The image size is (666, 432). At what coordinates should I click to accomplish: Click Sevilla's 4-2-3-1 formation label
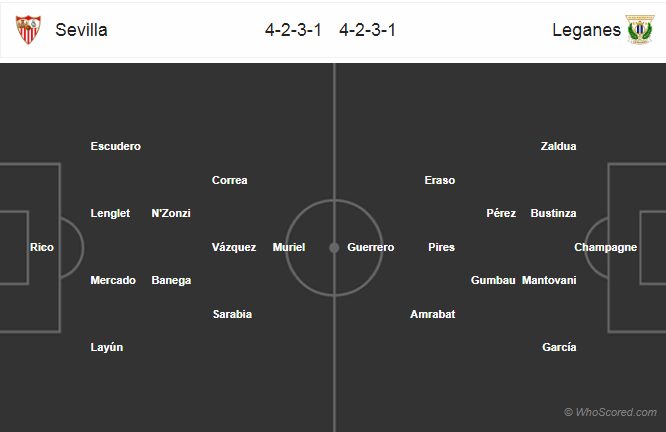[x=293, y=30]
